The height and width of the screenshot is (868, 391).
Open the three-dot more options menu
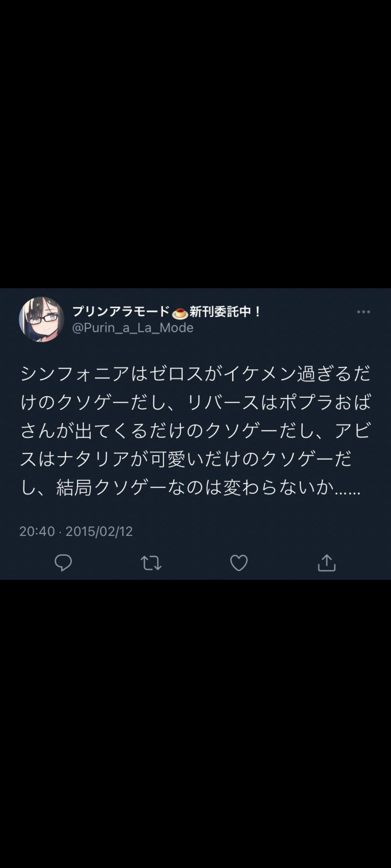click(363, 312)
